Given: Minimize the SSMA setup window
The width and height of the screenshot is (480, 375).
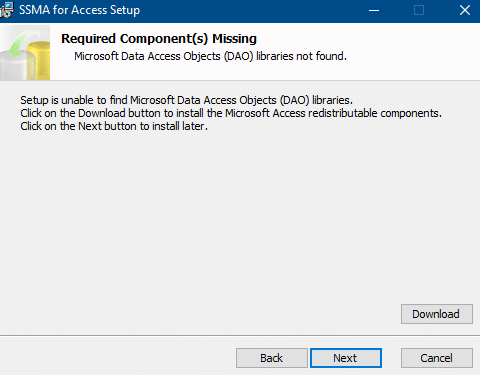Looking at the screenshot, I should click(x=374, y=10).
